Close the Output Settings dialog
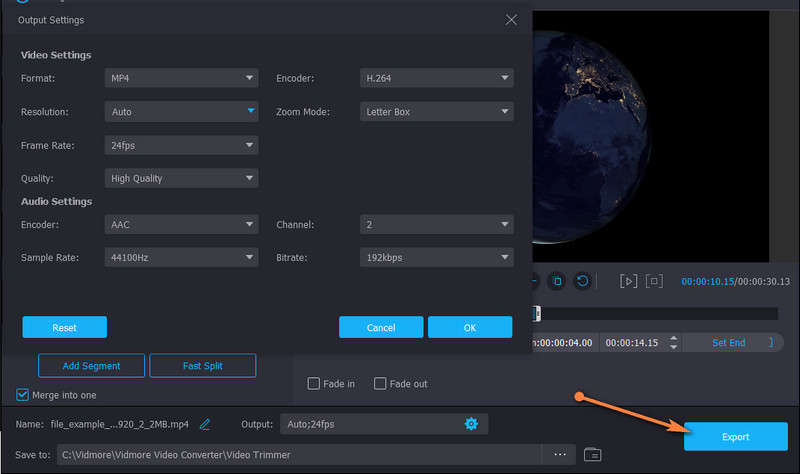The image size is (800, 474). click(x=512, y=20)
